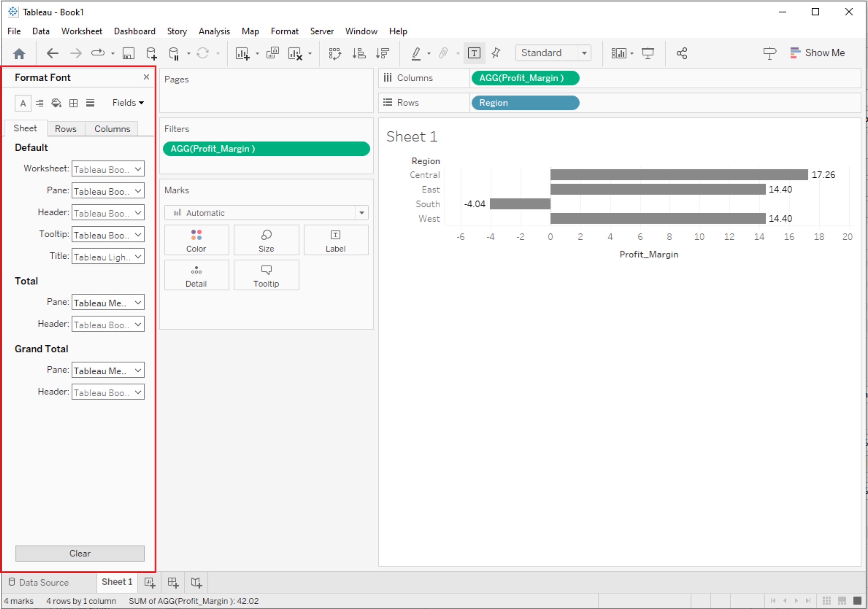The height and width of the screenshot is (609, 868).
Task: Open the Worksheet menu
Action: click(x=82, y=31)
